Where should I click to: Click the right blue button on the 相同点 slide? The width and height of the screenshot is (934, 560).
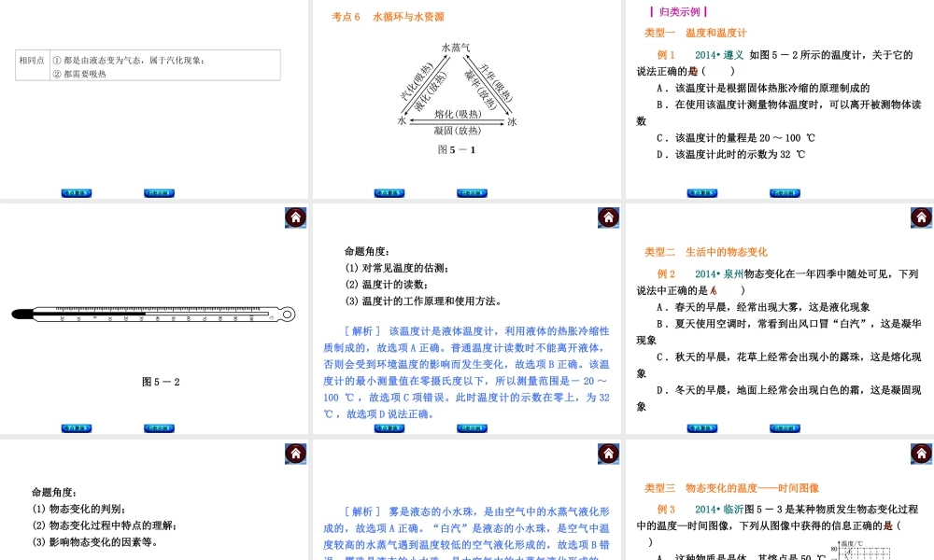point(159,193)
